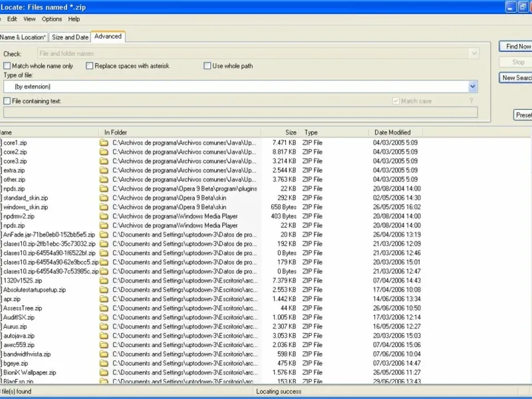Select the Advanced tab
This screenshot has height=399, width=532.
click(108, 37)
